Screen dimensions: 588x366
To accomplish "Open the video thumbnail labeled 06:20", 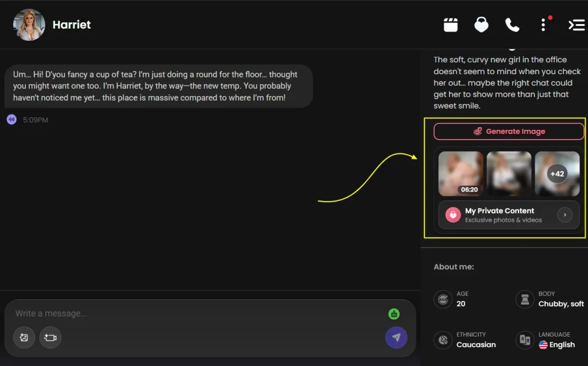I will click(x=461, y=174).
